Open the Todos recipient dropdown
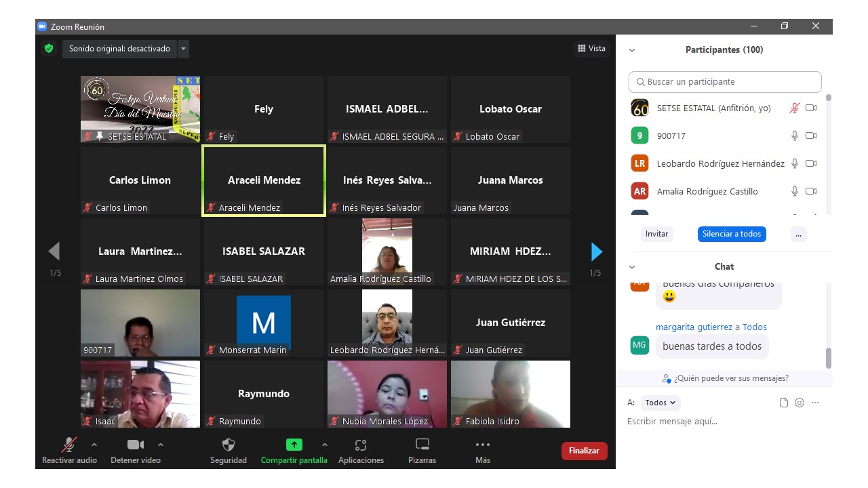The height and width of the screenshot is (488, 868). [660, 403]
